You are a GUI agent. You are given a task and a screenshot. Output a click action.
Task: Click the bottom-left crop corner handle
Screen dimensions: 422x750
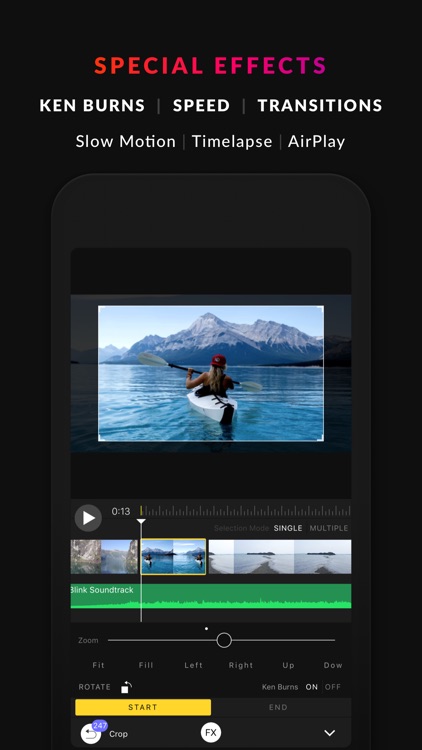(100, 440)
